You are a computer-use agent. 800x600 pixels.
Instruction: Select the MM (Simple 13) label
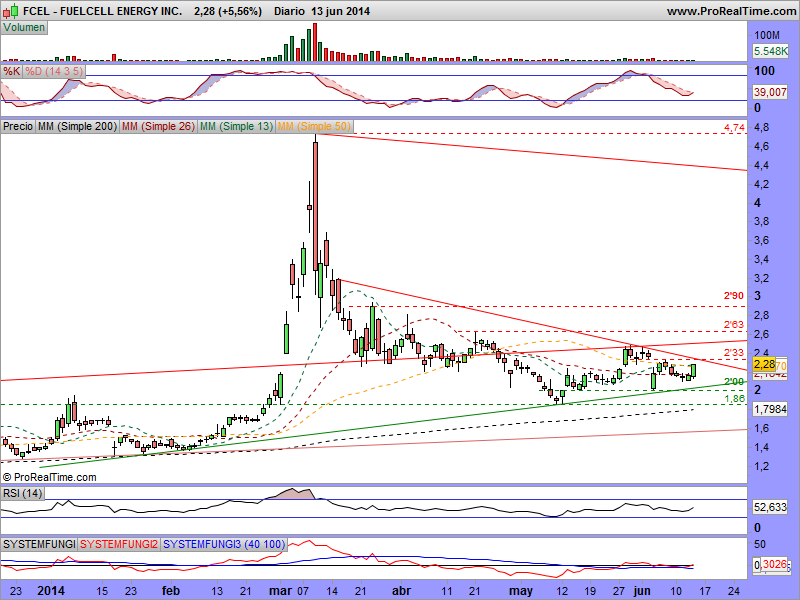click(236, 126)
